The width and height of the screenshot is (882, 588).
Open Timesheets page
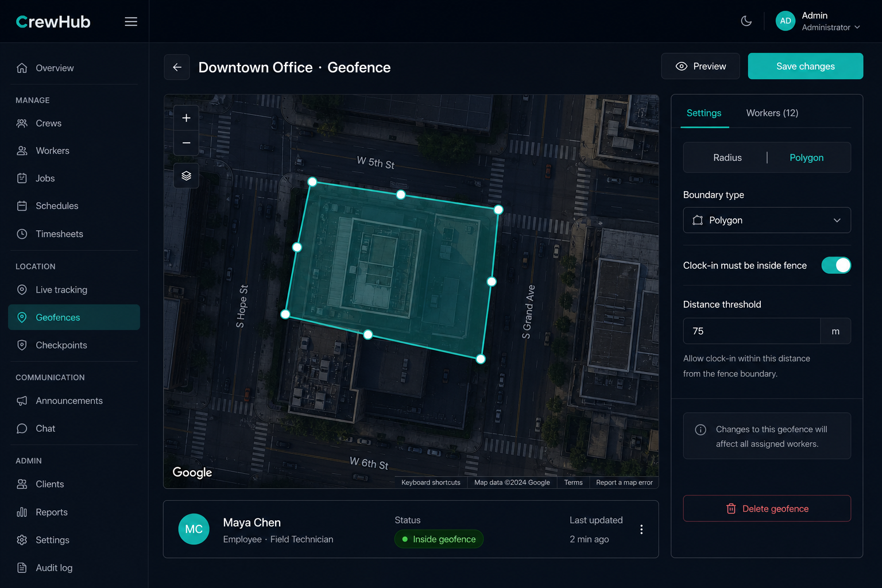click(x=74, y=234)
